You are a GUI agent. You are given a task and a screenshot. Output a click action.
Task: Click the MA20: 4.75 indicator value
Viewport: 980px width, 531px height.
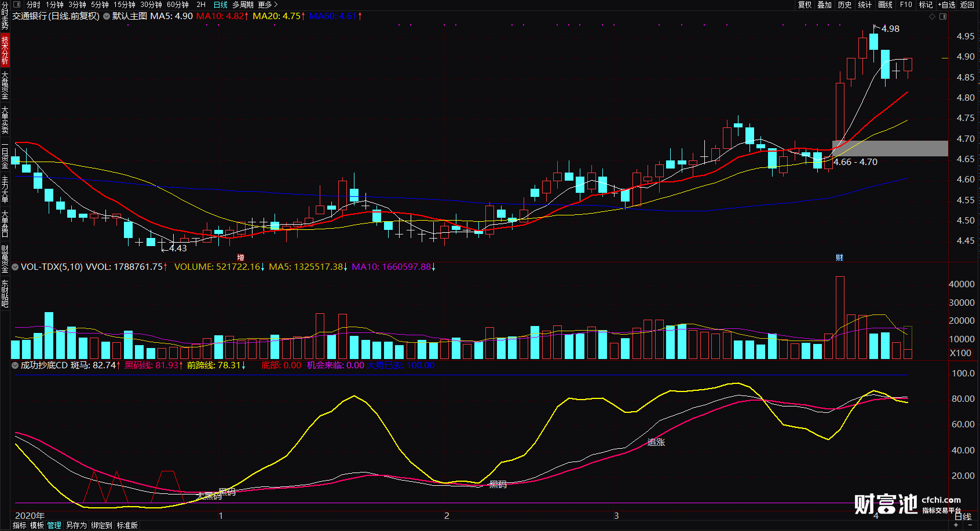(279, 16)
